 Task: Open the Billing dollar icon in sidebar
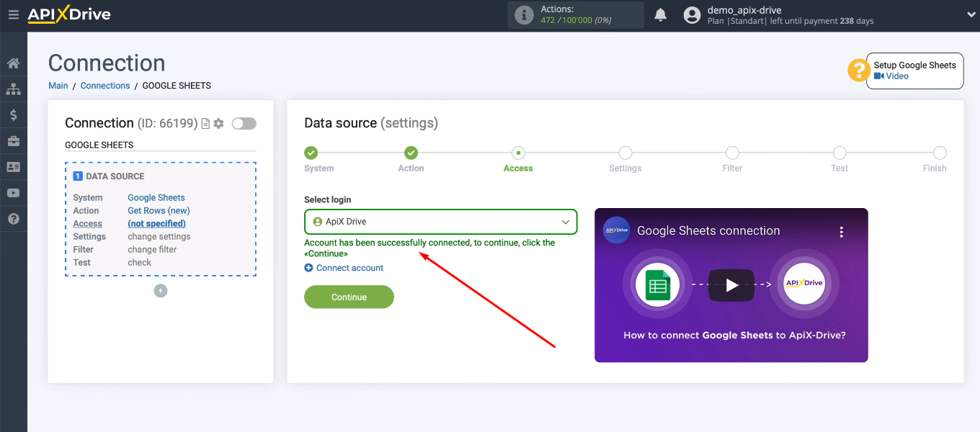(x=13, y=114)
